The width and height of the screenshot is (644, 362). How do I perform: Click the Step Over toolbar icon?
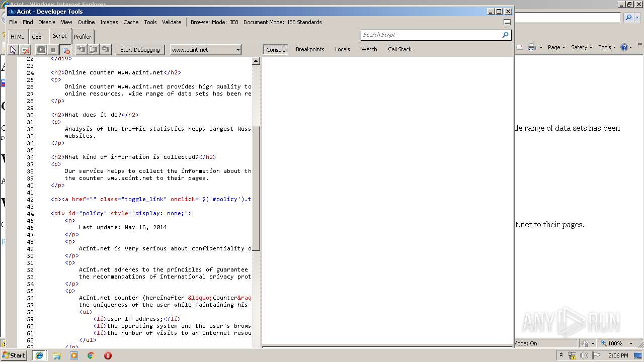[94, 49]
